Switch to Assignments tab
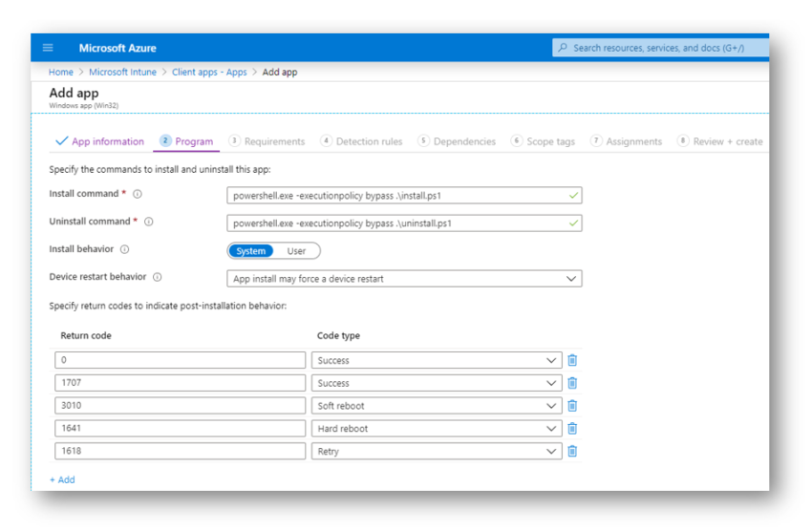This screenshot has height=531, width=812. [626, 141]
